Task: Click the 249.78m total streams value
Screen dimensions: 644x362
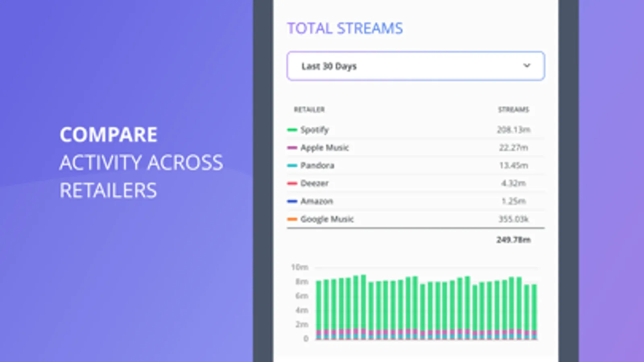Action: point(514,240)
